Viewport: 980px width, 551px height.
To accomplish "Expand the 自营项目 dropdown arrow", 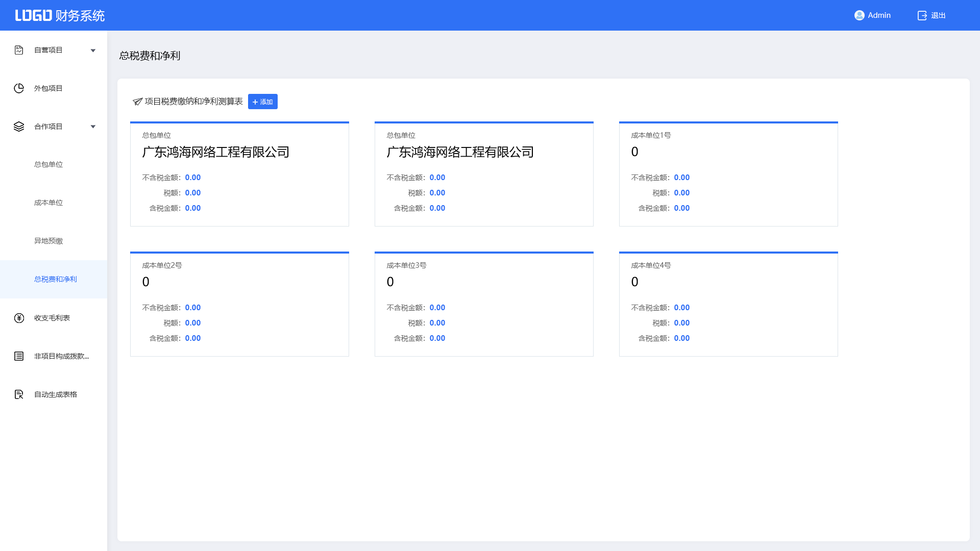I will pos(93,51).
